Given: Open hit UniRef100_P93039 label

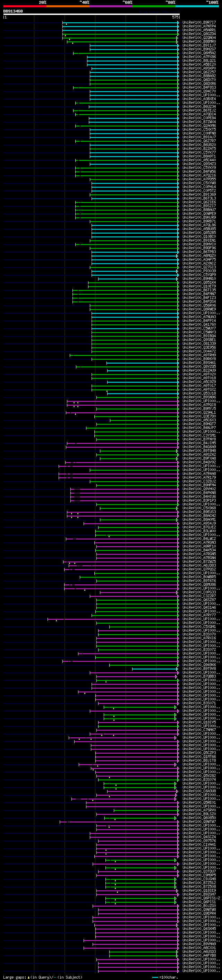Looking at the screenshot, I should 199,271.
